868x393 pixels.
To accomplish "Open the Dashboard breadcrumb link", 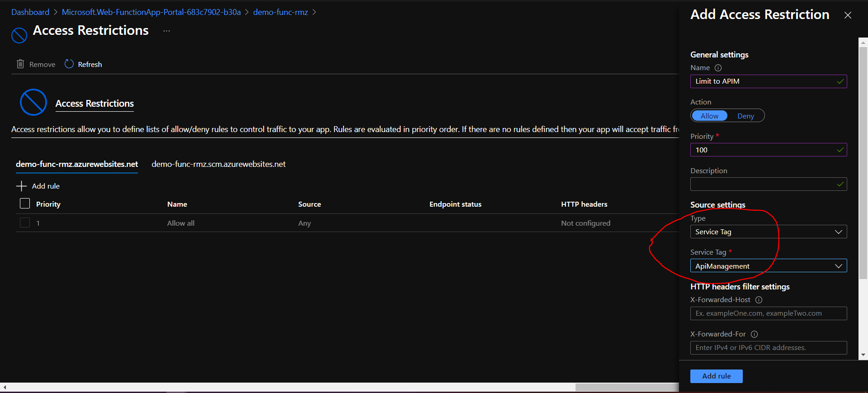I will point(30,12).
